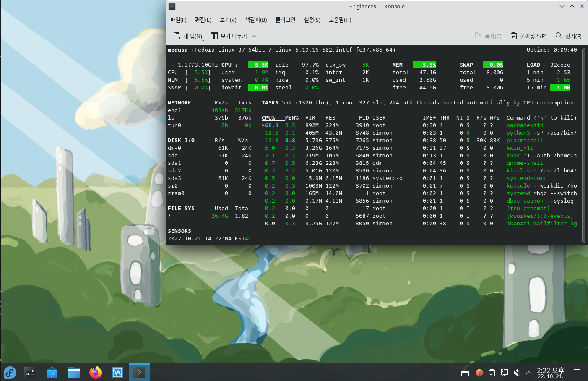588x381 pixels.
Task: Click the [rcu_preempt] process name
Action: coord(528,209)
